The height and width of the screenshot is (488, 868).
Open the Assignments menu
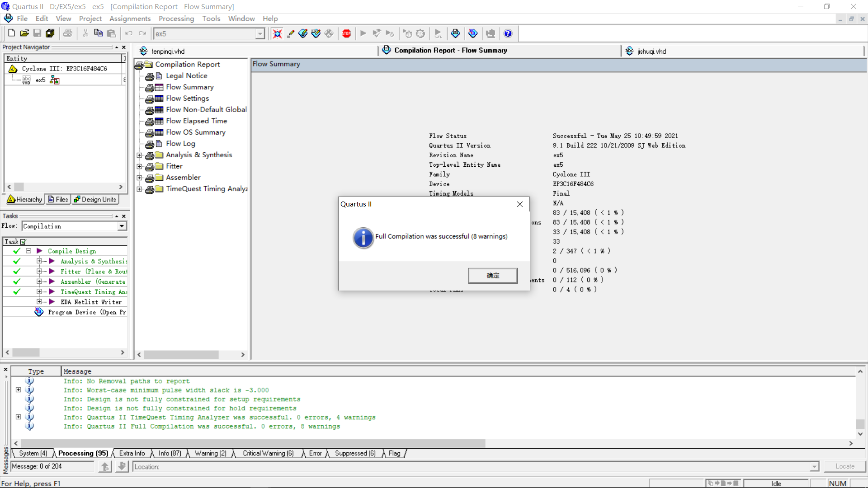130,19
